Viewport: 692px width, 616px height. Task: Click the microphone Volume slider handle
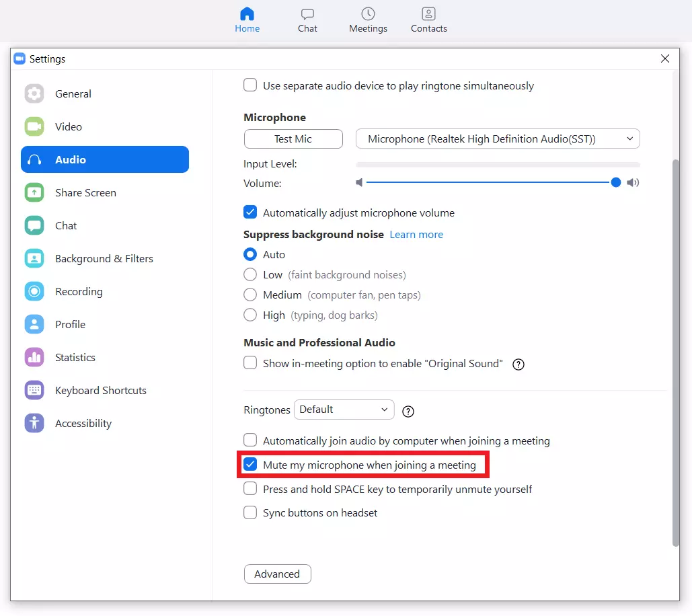click(615, 182)
